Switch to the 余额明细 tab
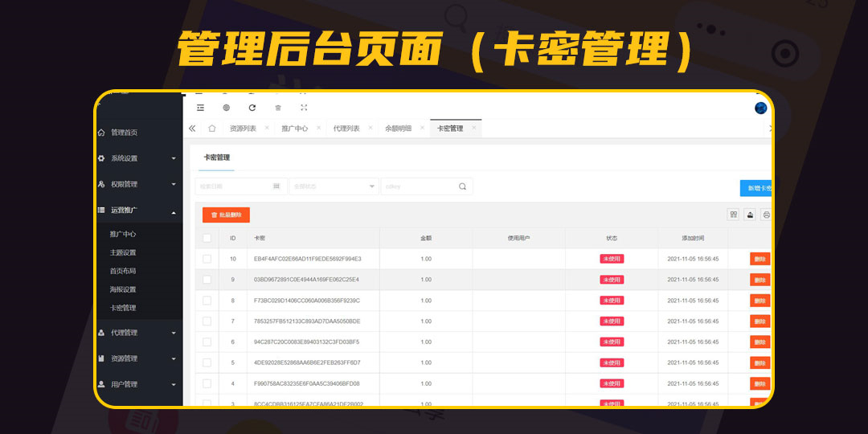Screen dimensions: 868x434 pyautogui.click(x=398, y=129)
